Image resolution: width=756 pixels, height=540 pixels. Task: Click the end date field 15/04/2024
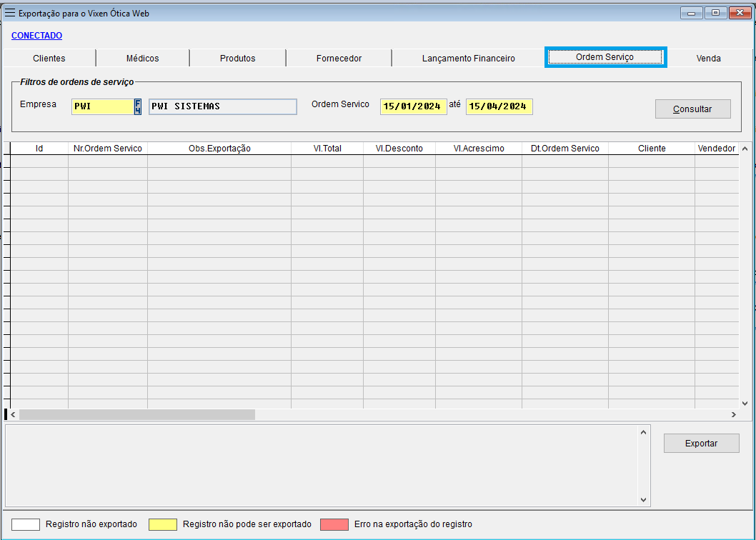click(499, 106)
